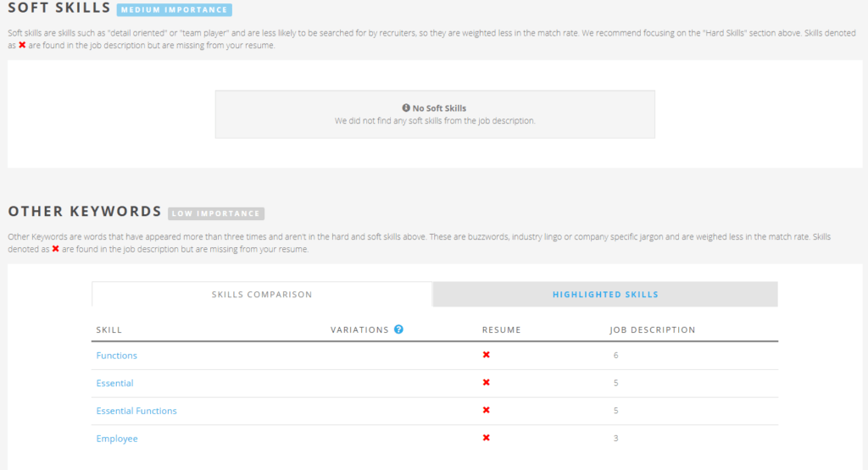This screenshot has height=470, width=868.
Task: Click the Variations column header
Action: 359,329
